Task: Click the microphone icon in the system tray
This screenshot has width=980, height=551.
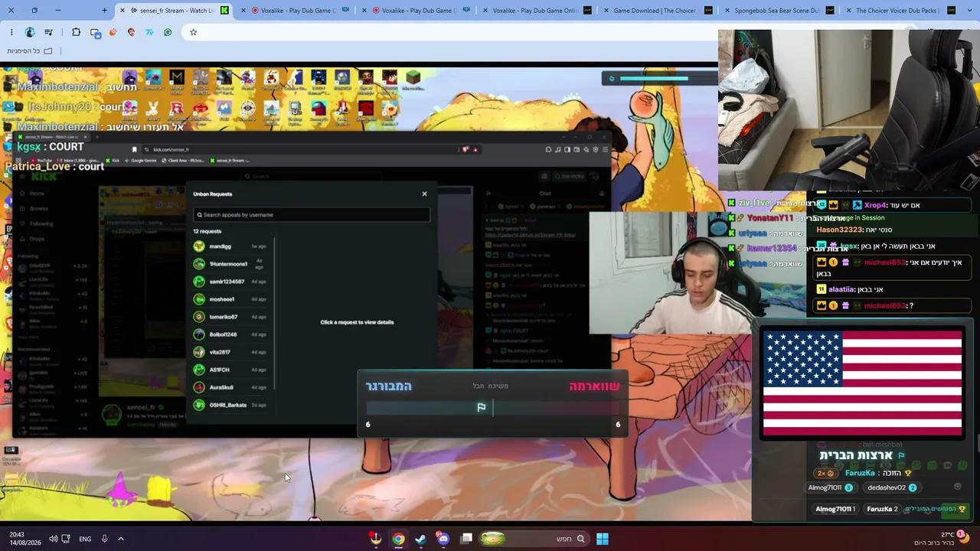Action: tap(104, 539)
